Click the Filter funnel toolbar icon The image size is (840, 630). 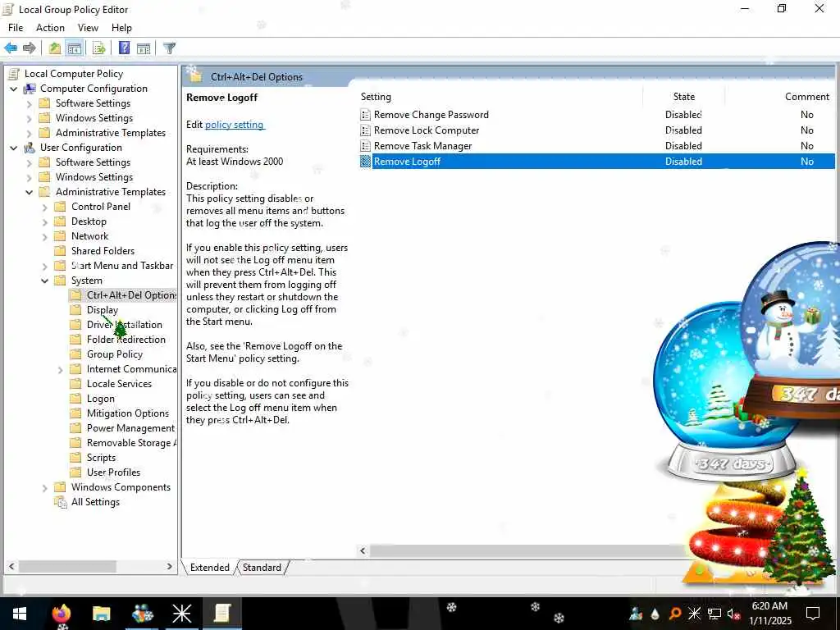tap(169, 48)
